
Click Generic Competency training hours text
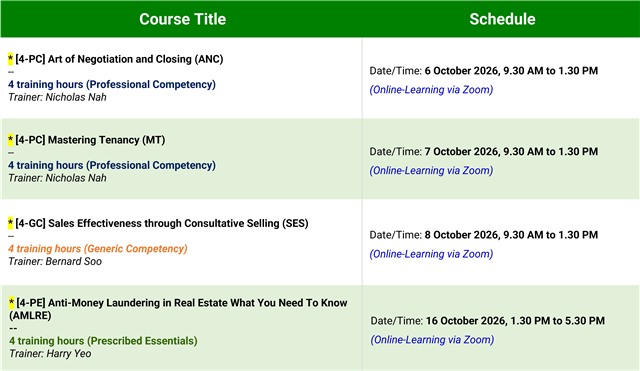click(x=98, y=249)
